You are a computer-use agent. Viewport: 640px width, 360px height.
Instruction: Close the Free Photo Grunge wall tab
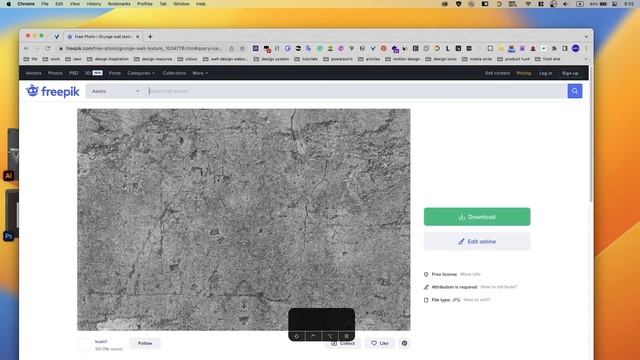[x=138, y=37]
